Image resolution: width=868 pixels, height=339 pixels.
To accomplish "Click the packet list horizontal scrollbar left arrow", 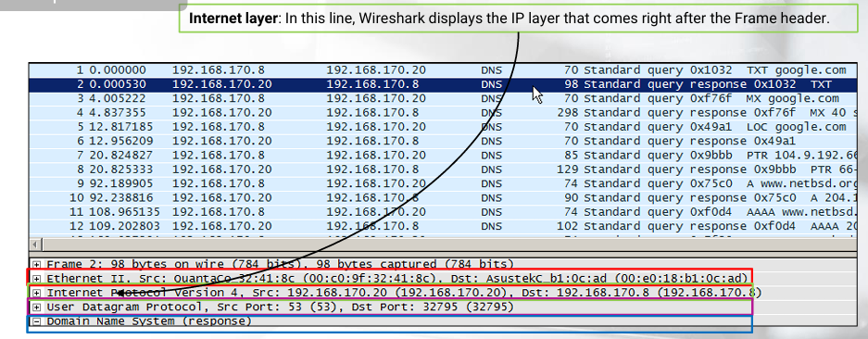I will 36,245.
